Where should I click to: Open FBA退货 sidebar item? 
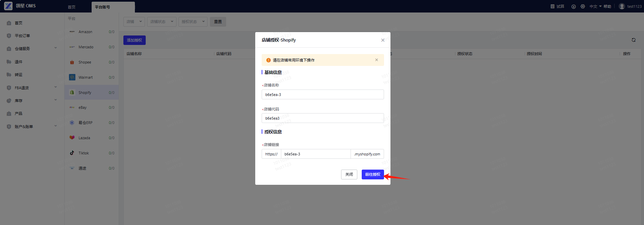click(x=22, y=88)
